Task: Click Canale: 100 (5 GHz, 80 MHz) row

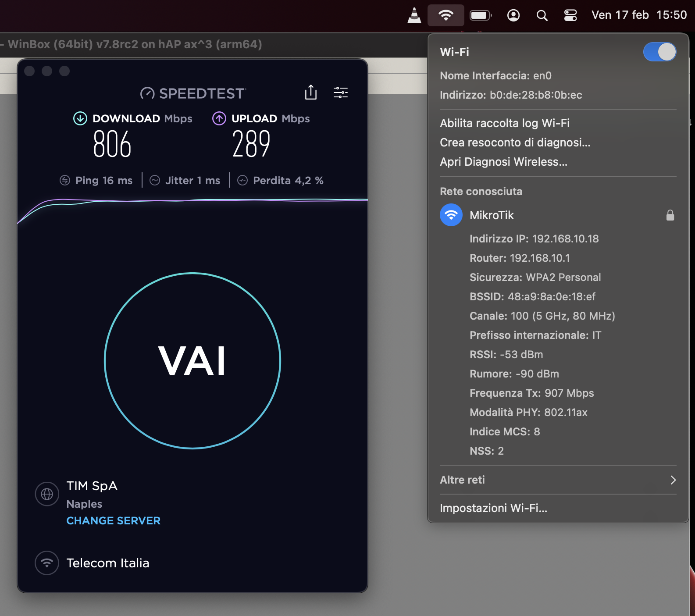Action: click(542, 316)
